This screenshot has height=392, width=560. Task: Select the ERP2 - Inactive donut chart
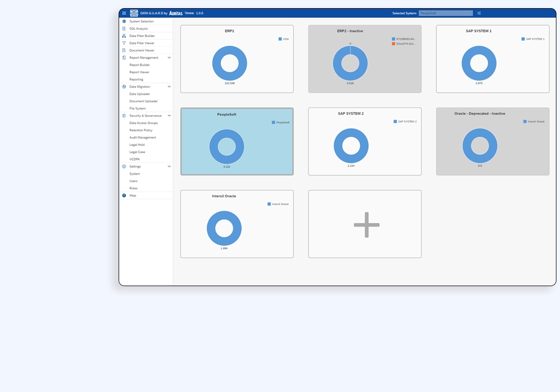coord(350,63)
